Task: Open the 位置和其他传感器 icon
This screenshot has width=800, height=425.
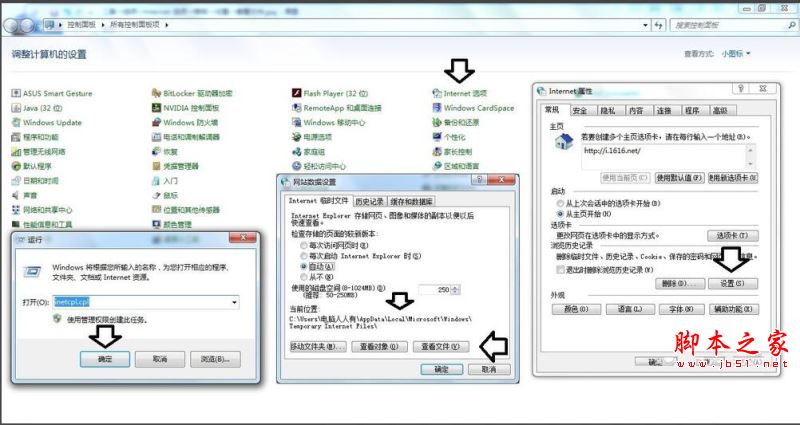Action: coord(156,210)
